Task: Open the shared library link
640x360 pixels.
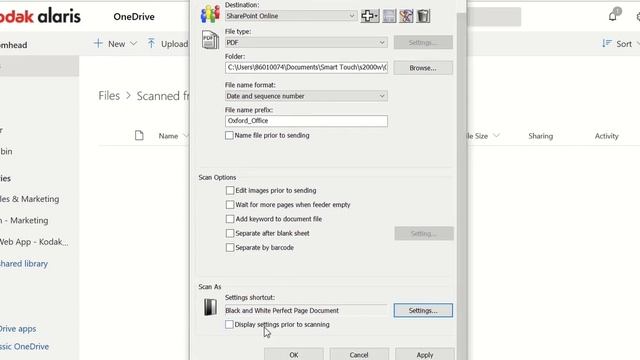Action: coord(24,264)
